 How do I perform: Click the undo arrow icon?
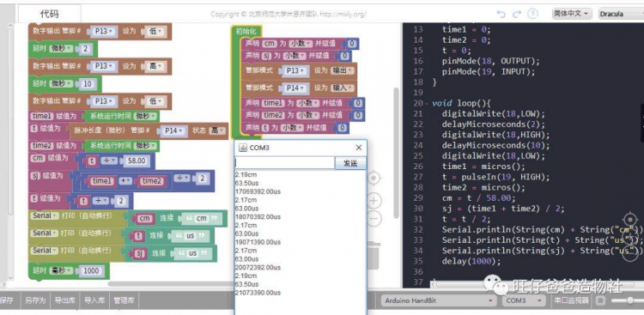coord(501,14)
